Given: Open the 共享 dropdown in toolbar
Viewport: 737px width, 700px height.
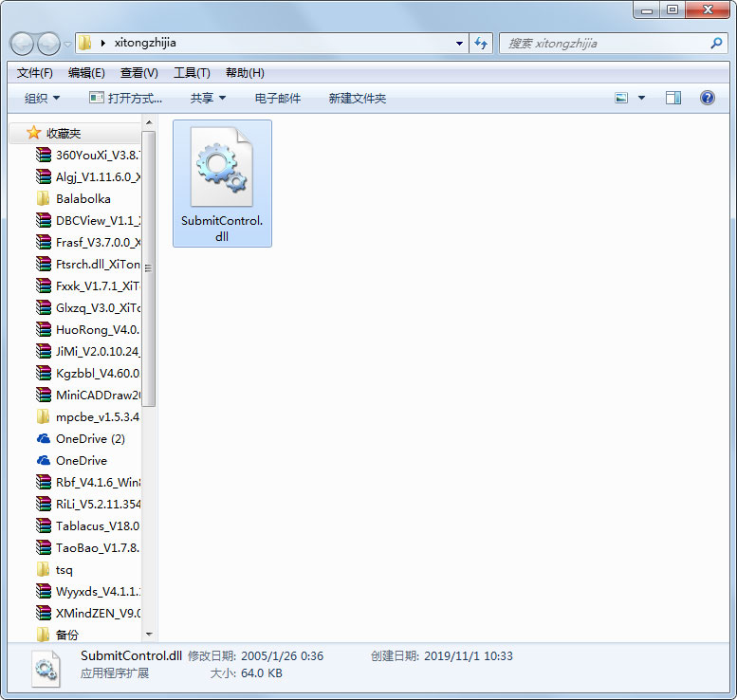Looking at the screenshot, I should (x=208, y=99).
